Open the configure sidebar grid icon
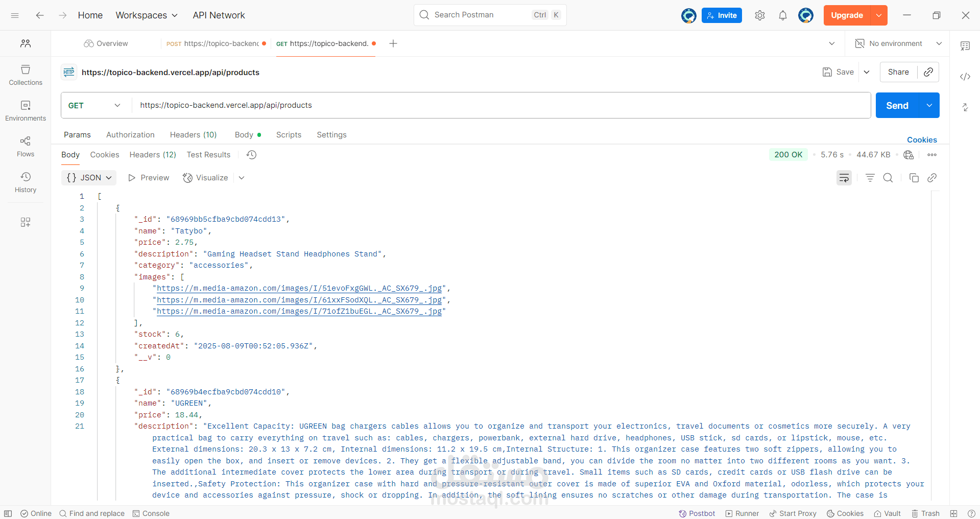 point(26,222)
